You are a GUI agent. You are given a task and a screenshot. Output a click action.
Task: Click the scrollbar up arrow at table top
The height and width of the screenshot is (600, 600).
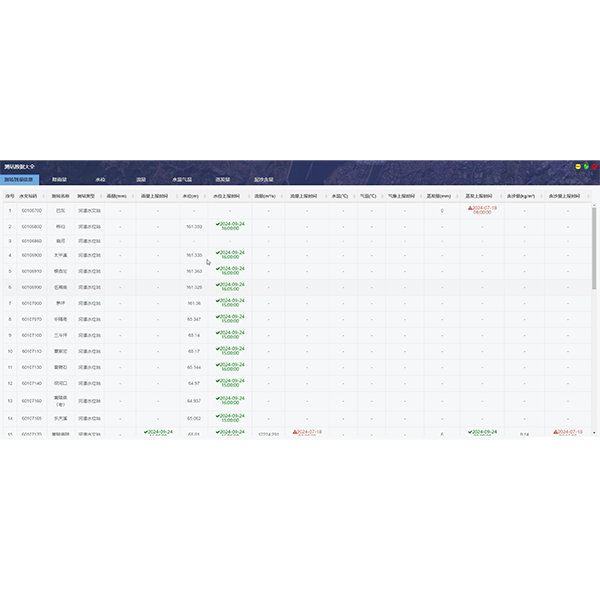pyautogui.click(x=594, y=205)
